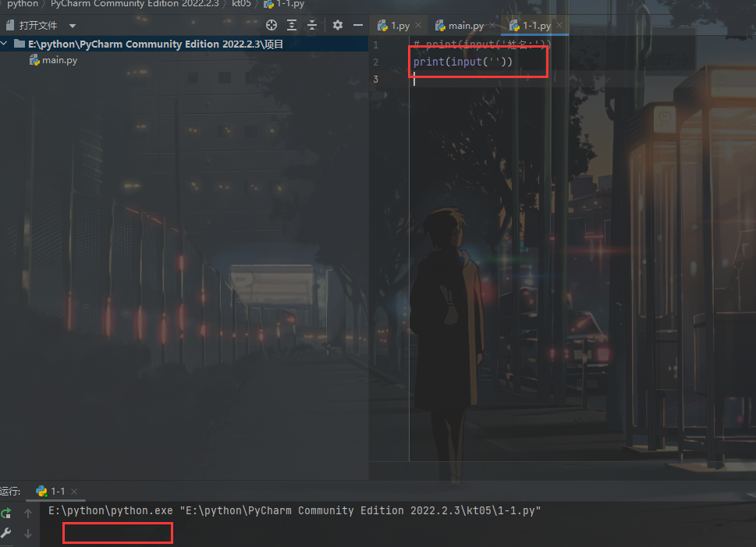756x547 pixels.
Task: Click line number 2 in the gutter
Action: tap(375, 62)
